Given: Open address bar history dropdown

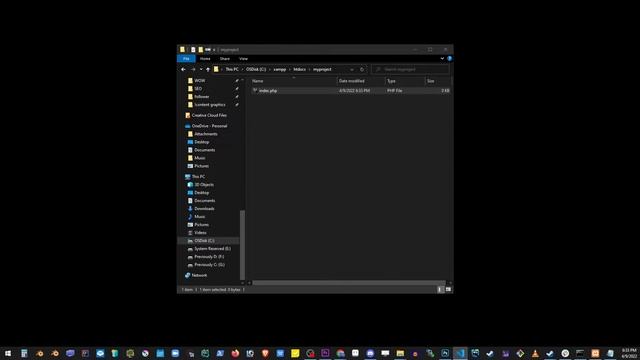Looking at the screenshot, I should coord(352,69).
